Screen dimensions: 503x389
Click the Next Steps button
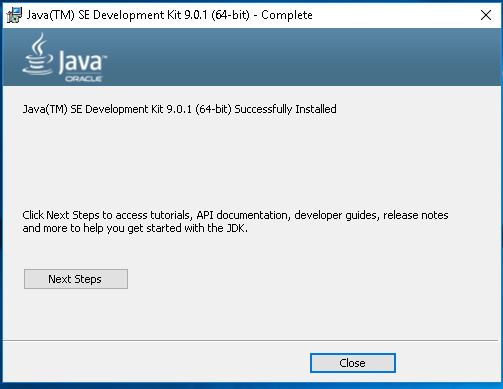click(76, 279)
